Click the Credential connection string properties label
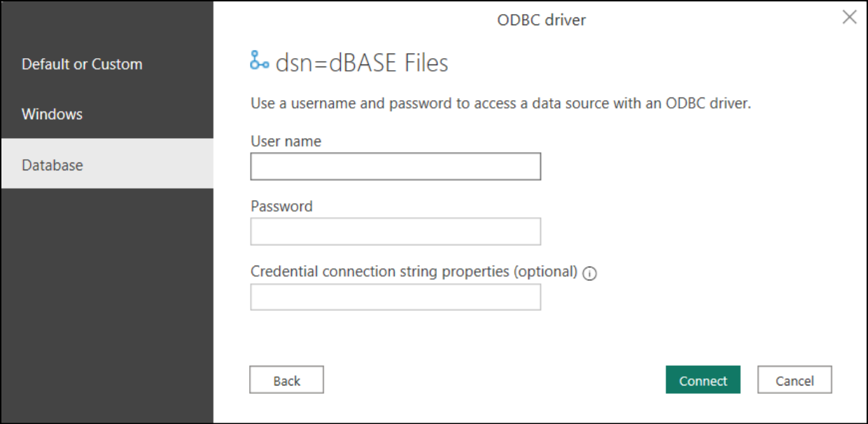The width and height of the screenshot is (868, 424). (x=414, y=271)
